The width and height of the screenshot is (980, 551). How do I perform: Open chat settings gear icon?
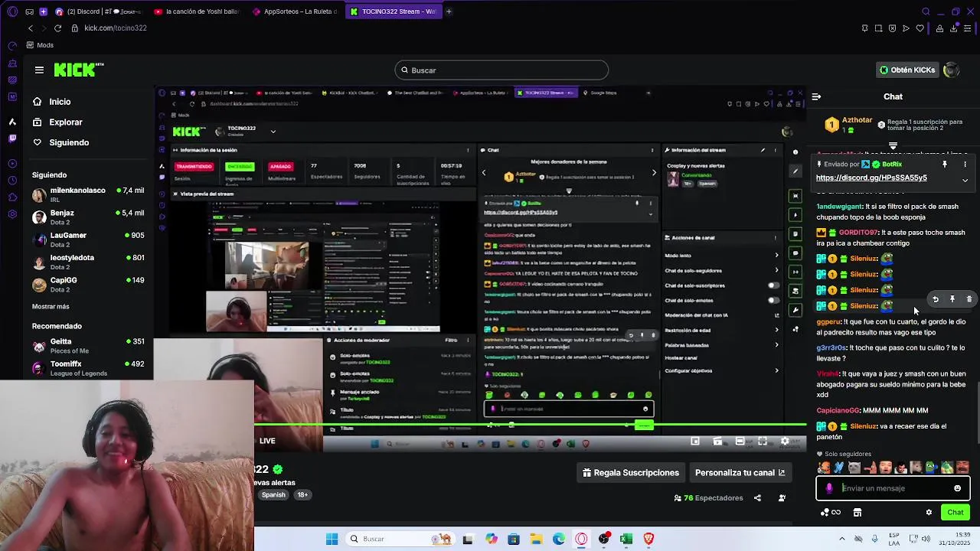pyautogui.click(x=929, y=513)
